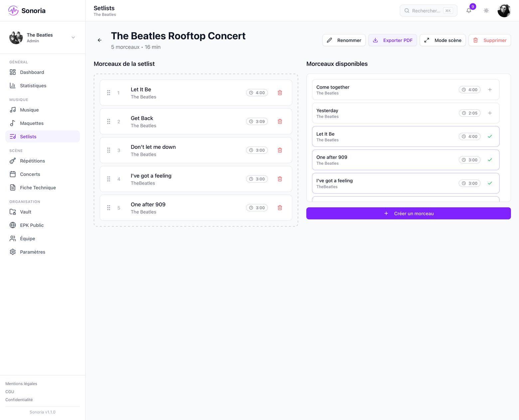The width and height of the screenshot is (519, 420).
Task: Enter Mode scène
Action: tap(443, 40)
